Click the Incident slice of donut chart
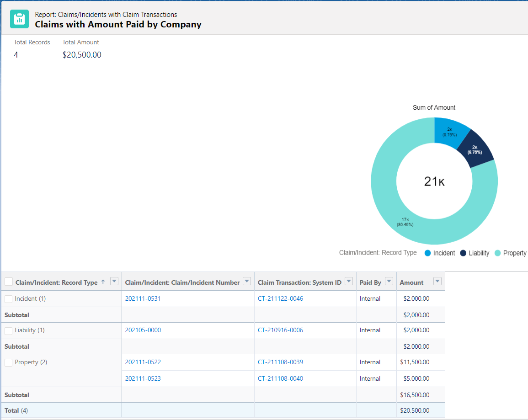 (x=451, y=131)
